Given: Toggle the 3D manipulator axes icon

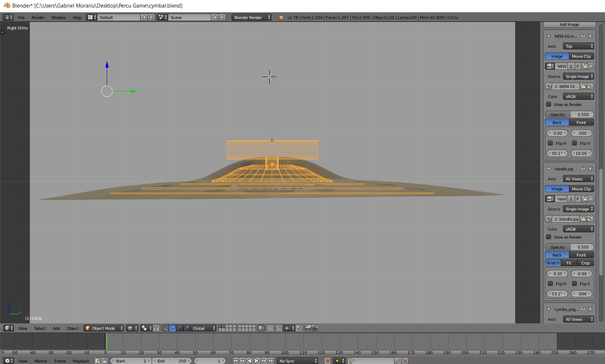Looking at the screenshot, I should 165,328.
